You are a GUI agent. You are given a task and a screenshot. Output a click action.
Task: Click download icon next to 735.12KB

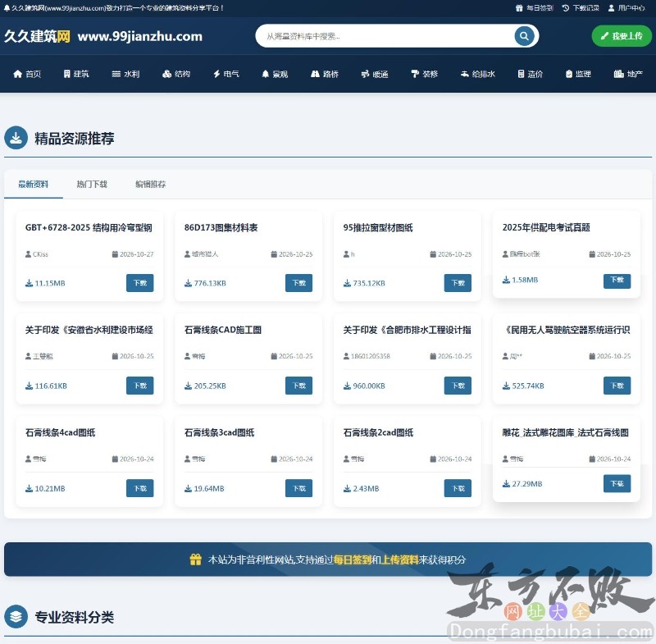(x=347, y=283)
